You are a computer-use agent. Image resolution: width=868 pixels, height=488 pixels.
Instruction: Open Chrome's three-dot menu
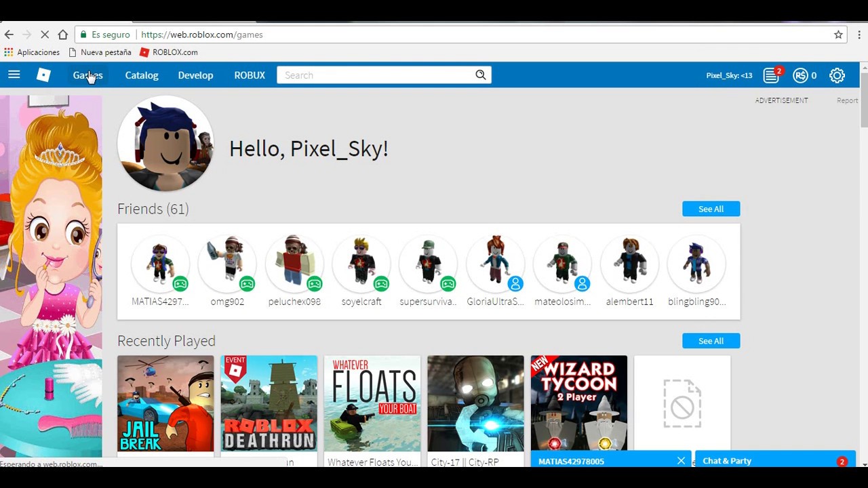tap(859, 35)
